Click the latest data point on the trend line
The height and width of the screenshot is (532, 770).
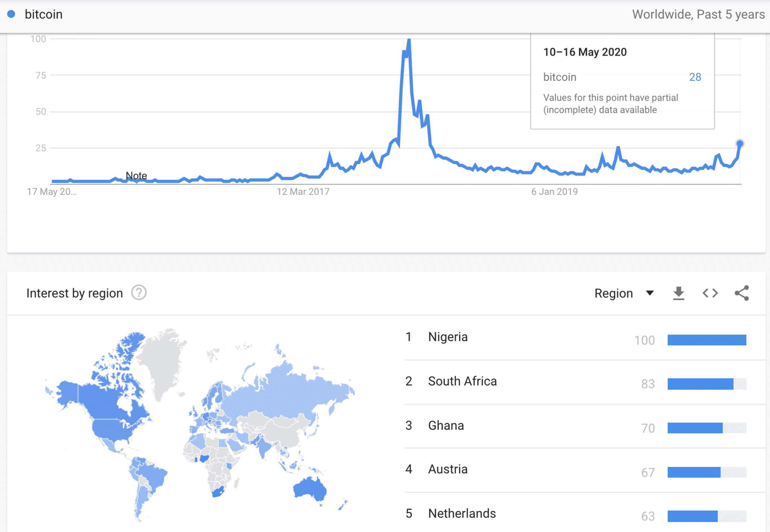[740, 144]
